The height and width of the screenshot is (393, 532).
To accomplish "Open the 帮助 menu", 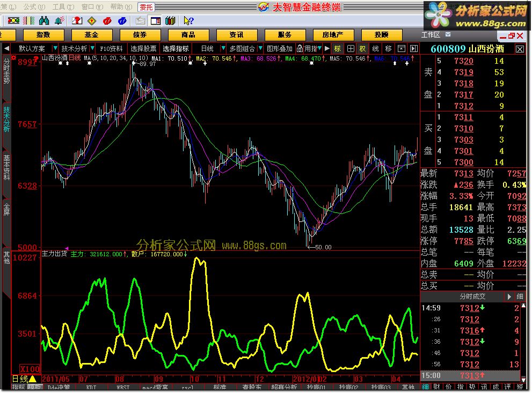I will click(121, 7).
